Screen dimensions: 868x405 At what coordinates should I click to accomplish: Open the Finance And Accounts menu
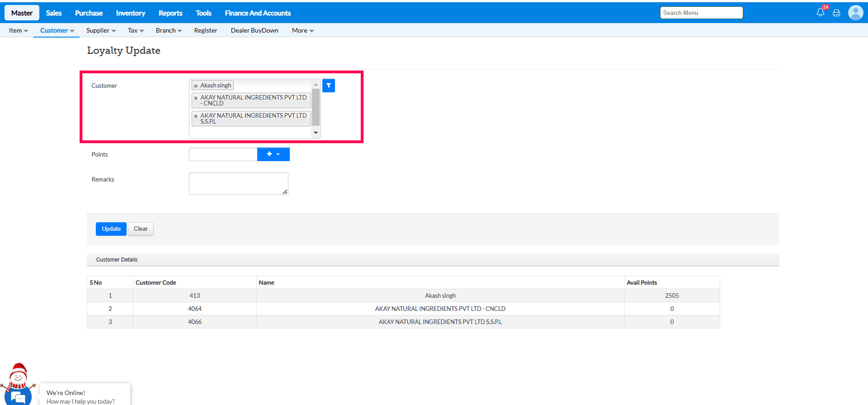pyautogui.click(x=258, y=13)
